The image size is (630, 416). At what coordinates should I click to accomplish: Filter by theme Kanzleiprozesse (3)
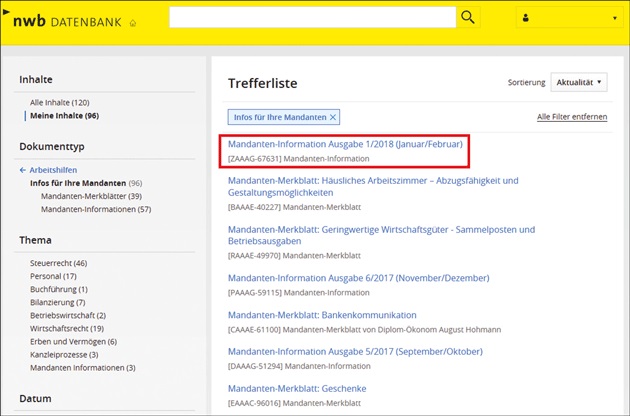[x=66, y=354]
